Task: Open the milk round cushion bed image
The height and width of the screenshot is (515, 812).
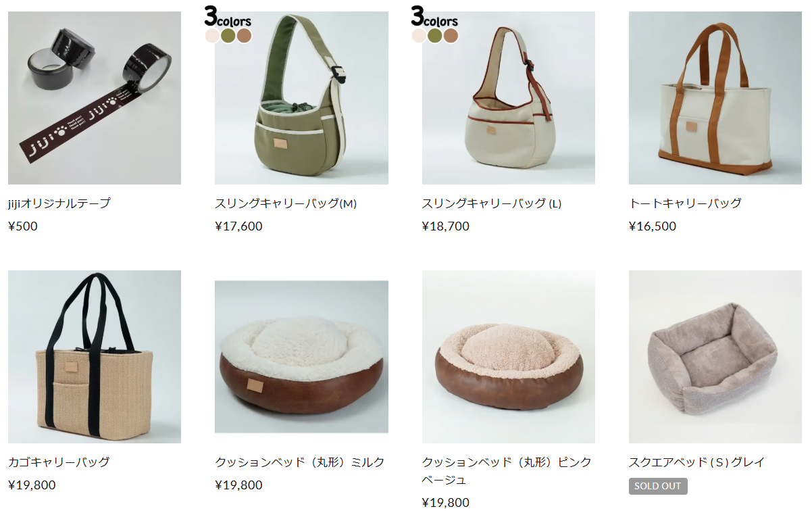Action: (301, 357)
